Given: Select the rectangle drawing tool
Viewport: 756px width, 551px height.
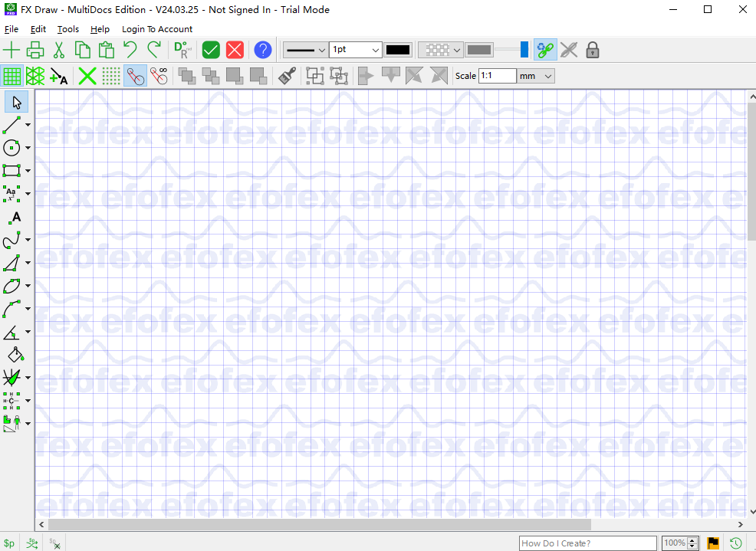Looking at the screenshot, I should tap(12, 171).
